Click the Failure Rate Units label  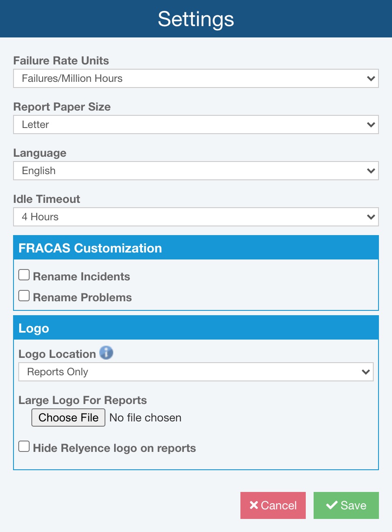(x=61, y=61)
